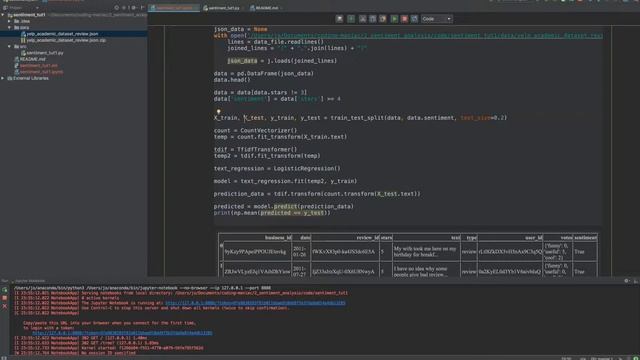This screenshot has width=640, height=360.
Task: Open the Code cell type dropdown
Action: [x=437, y=19]
